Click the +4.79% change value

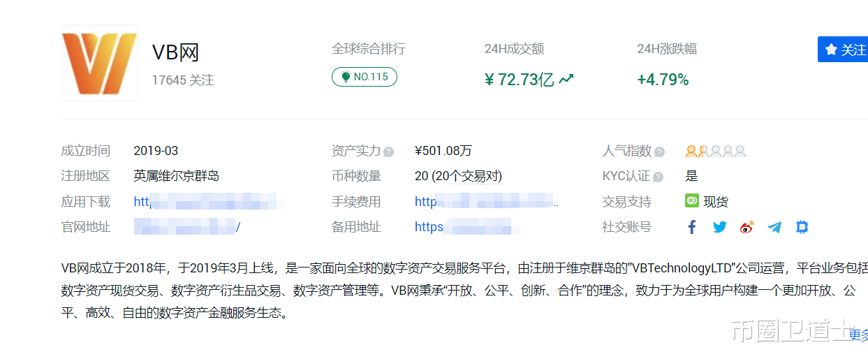pos(663,80)
